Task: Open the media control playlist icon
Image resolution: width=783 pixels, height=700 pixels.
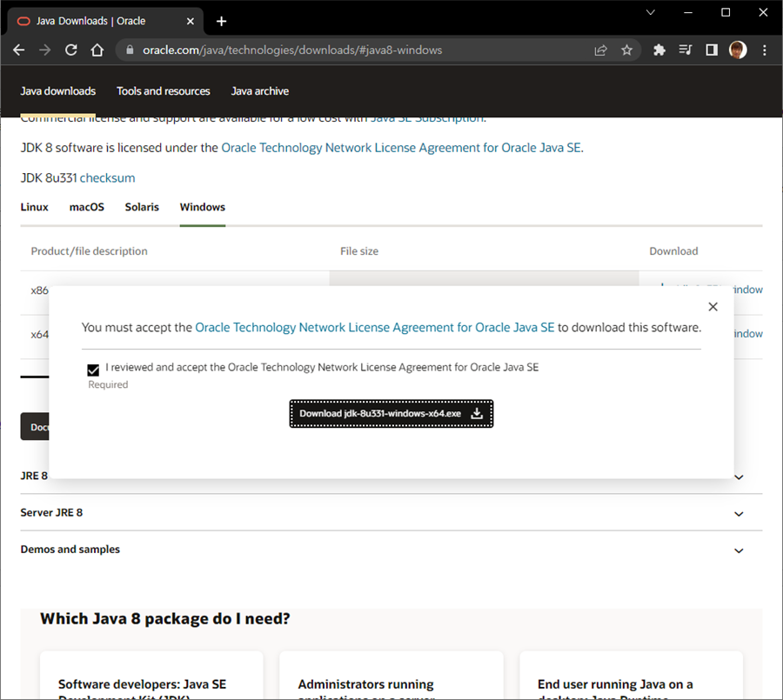Action: (686, 50)
